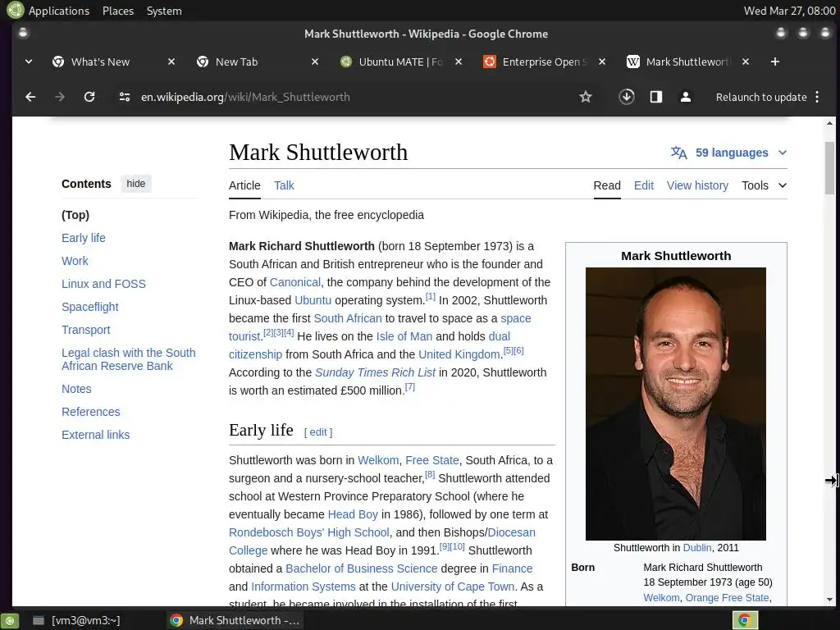This screenshot has width=840, height=630.
Task: Click the clock in the top panel
Action: click(788, 11)
